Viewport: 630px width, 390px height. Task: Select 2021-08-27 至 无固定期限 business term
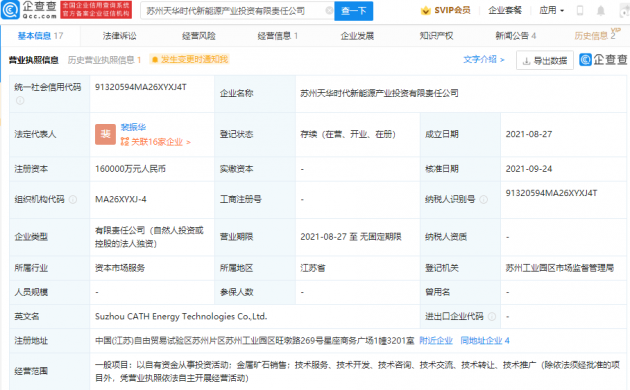[351, 237]
